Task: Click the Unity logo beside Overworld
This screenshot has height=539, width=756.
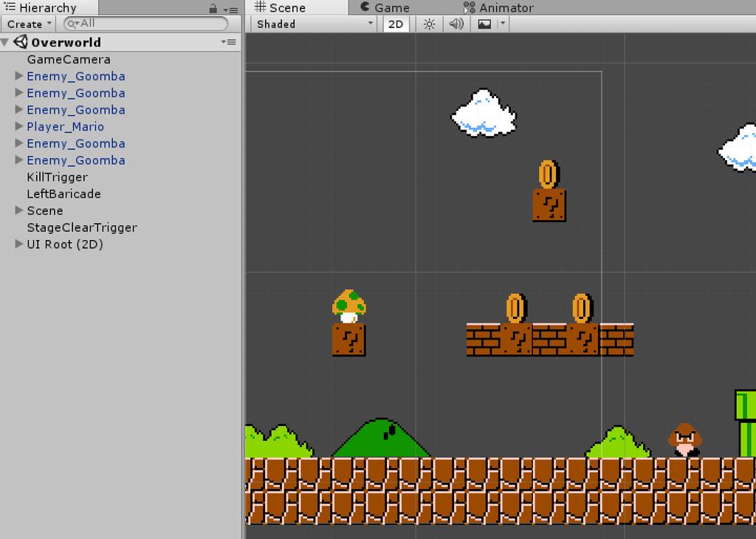Action: click(20, 42)
